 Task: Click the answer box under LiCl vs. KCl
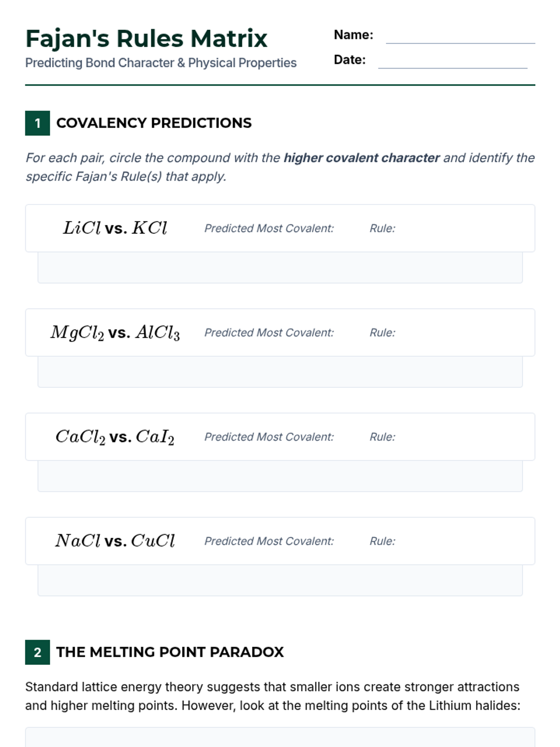[280, 268]
